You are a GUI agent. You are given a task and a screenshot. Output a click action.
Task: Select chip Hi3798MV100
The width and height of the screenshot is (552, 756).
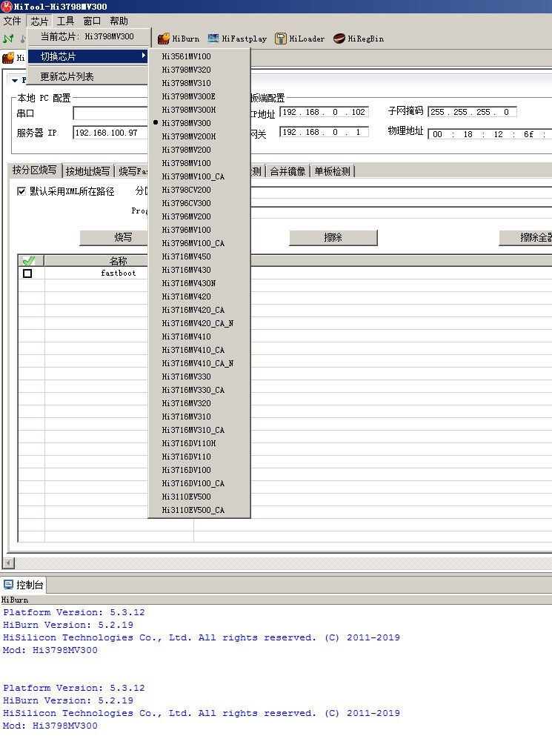tap(199, 163)
